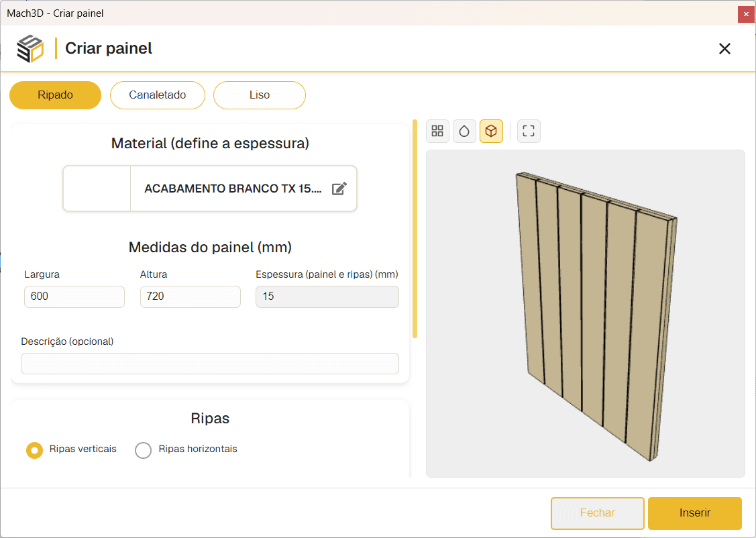
Task: Click the 3D panel preview image
Action: click(x=586, y=313)
